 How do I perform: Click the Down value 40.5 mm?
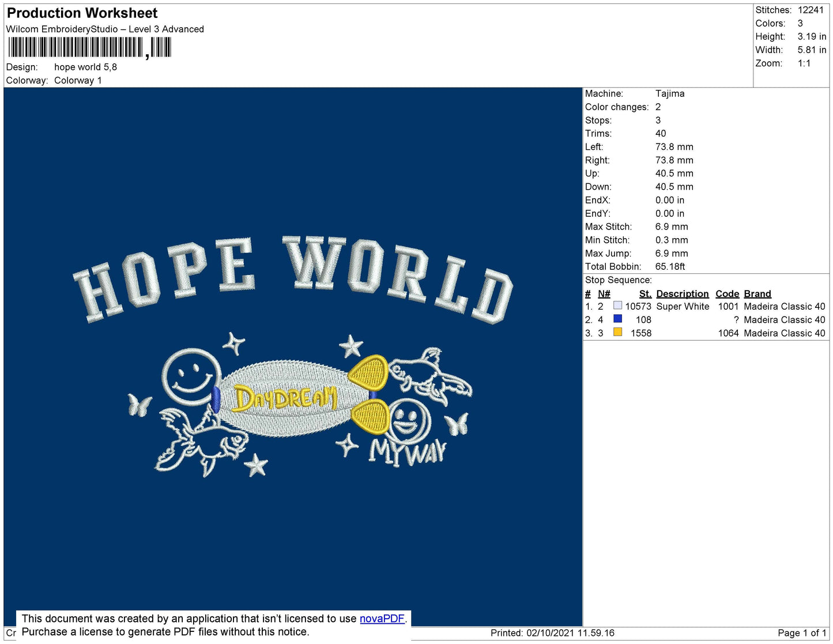pyautogui.click(x=674, y=186)
